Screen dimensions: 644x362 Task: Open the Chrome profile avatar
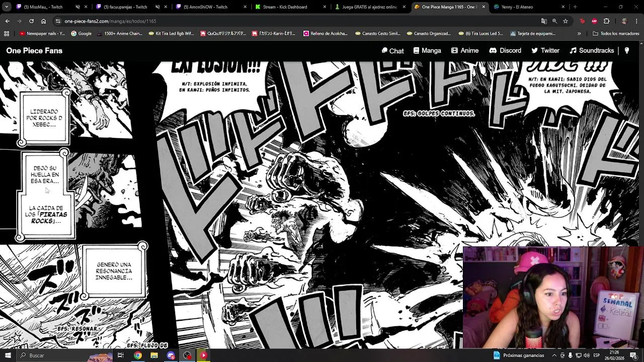(624, 21)
